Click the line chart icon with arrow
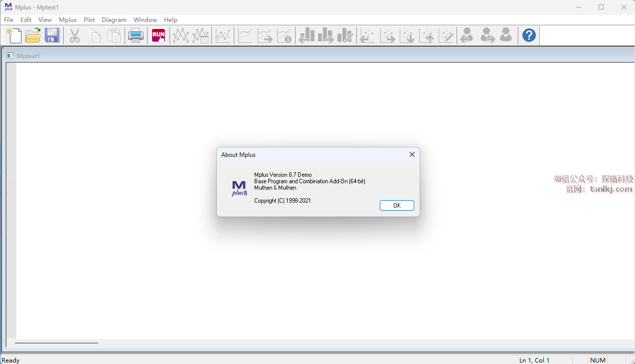Image resolution: width=635 pixels, height=364 pixels. point(265,35)
